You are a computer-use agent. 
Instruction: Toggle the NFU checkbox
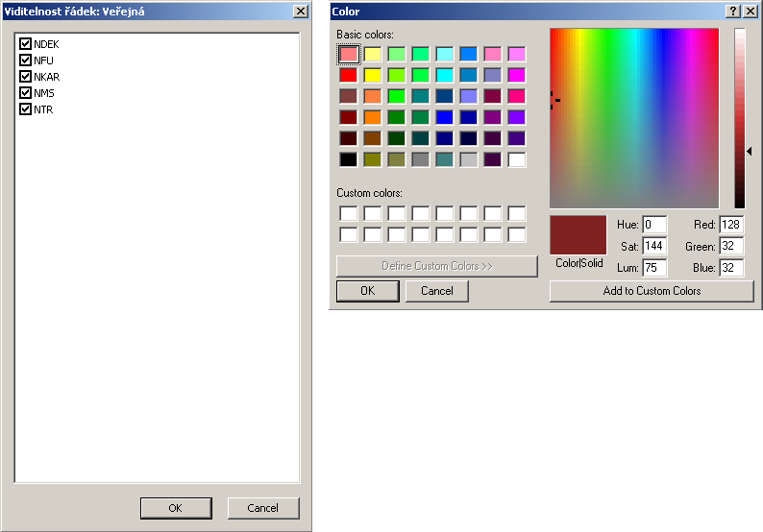point(26,60)
